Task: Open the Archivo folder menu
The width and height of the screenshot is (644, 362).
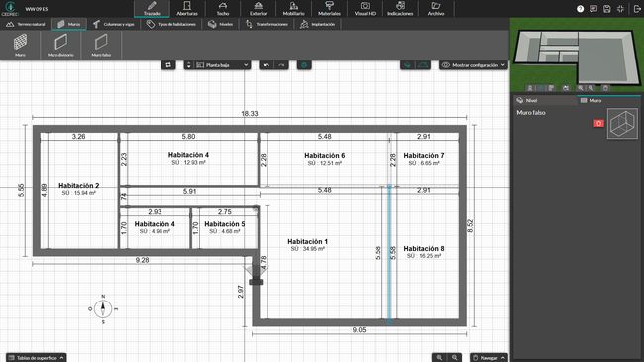Action: coord(436,9)
